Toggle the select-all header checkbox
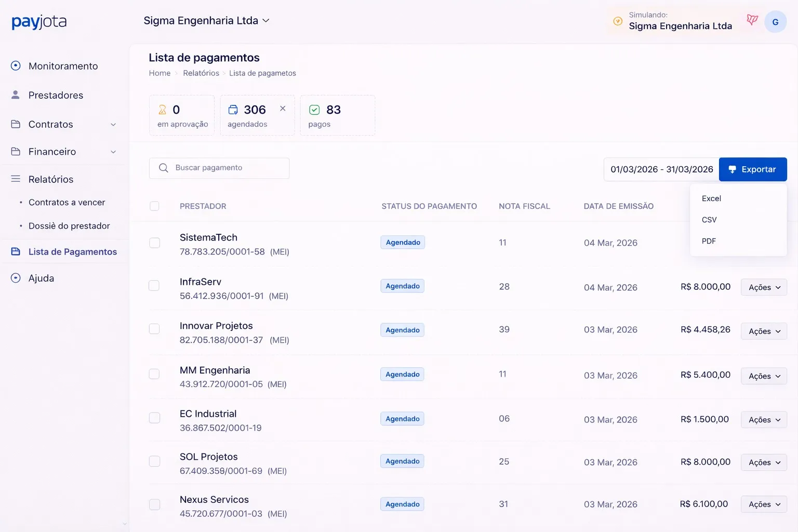Viewport: 798px width, 532px height. click(x=154, y=206)
